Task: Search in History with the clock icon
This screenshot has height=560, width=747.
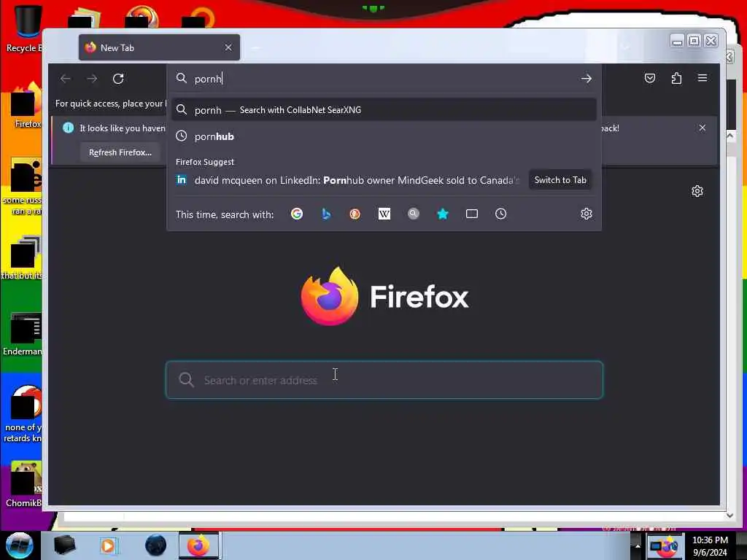Action: click(500, 214)
